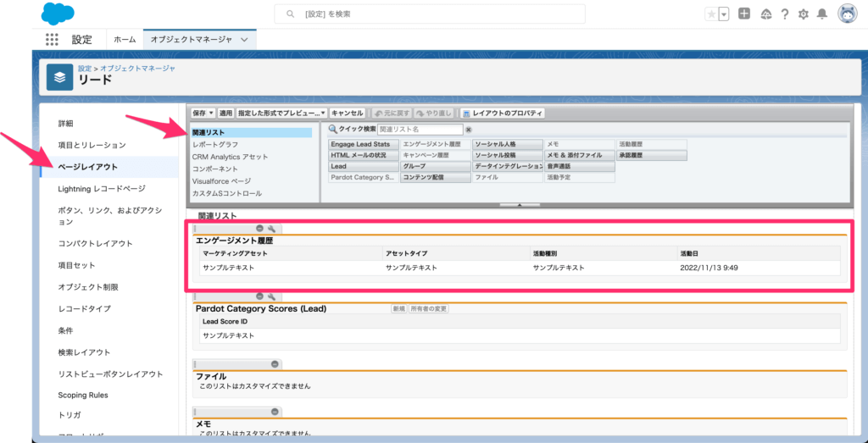Open the favorites list dropdown arrow
Screen dimensions: 868x443
tap(724, 14)
